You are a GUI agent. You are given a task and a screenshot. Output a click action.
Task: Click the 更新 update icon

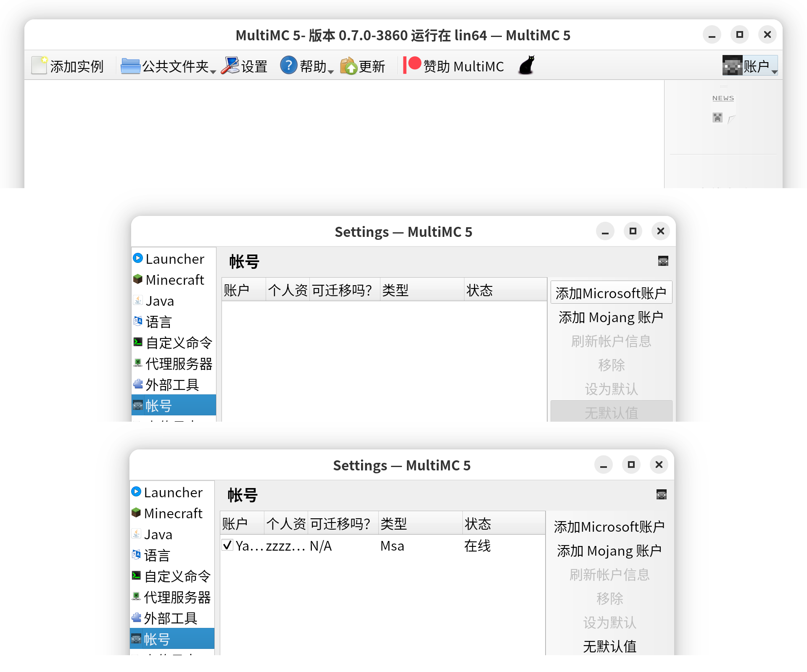click(x=348, y=66)
